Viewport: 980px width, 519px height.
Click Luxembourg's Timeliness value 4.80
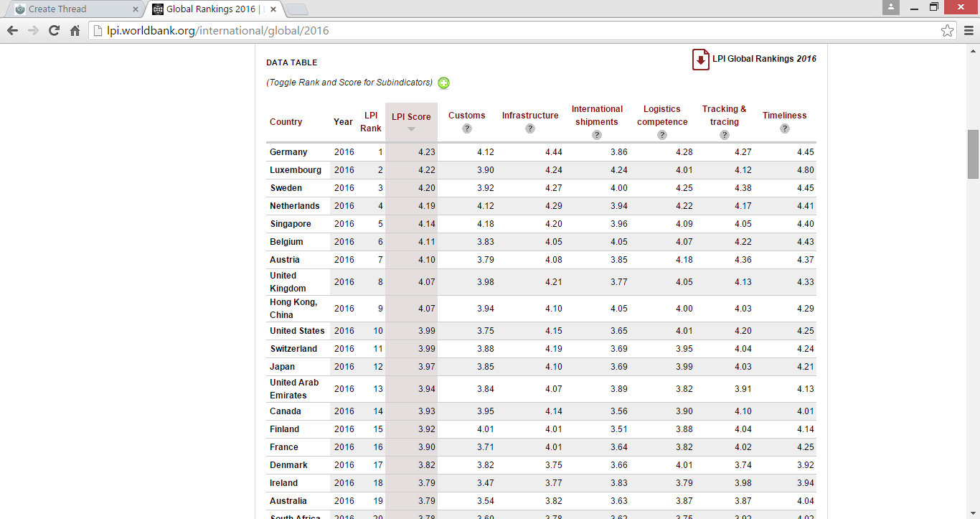[x=806, y=170]
